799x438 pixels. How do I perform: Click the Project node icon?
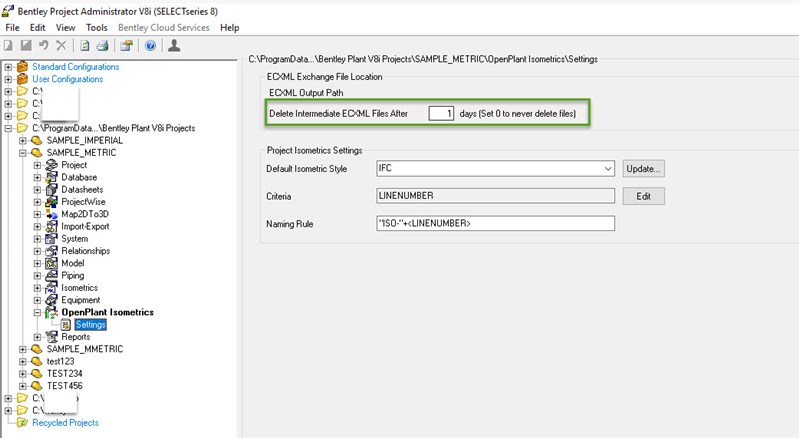pyautogui.click(x=51, y=165)
